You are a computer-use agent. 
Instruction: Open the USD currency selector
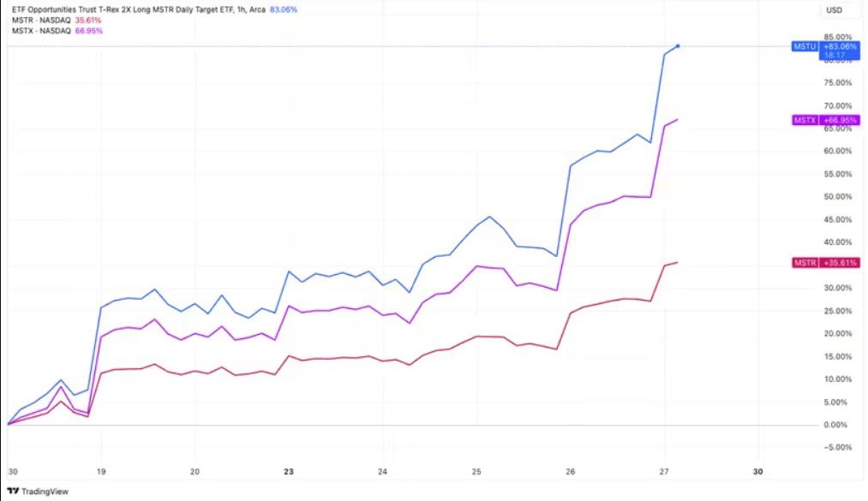pyautogui.click(x=835, y=10)
